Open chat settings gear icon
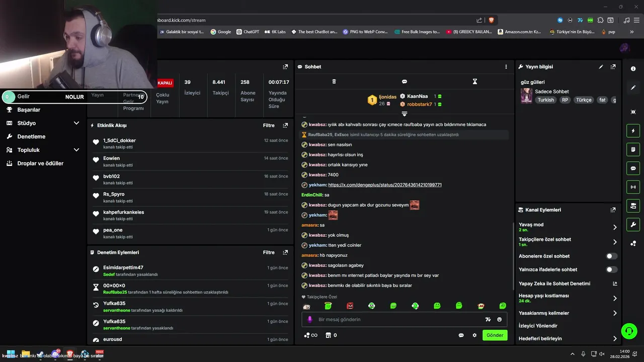Screen dimensions: 644x362 [474, 335]
